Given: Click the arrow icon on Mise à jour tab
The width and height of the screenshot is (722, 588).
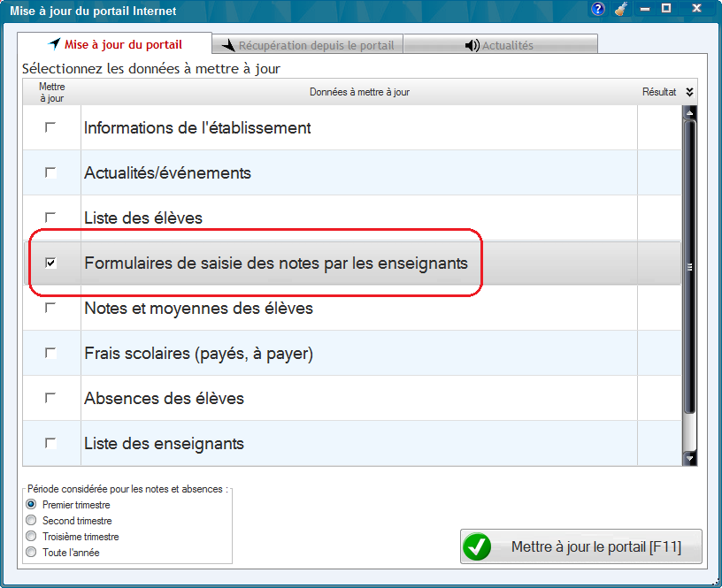Looking at the screenshot, I should pos(55,44).
